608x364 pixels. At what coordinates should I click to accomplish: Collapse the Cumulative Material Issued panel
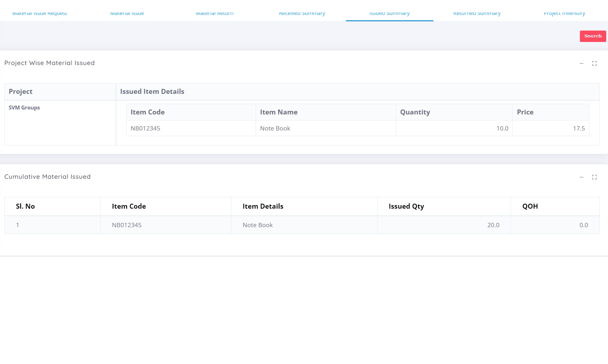pyautogui.click(x=581, y=177)
